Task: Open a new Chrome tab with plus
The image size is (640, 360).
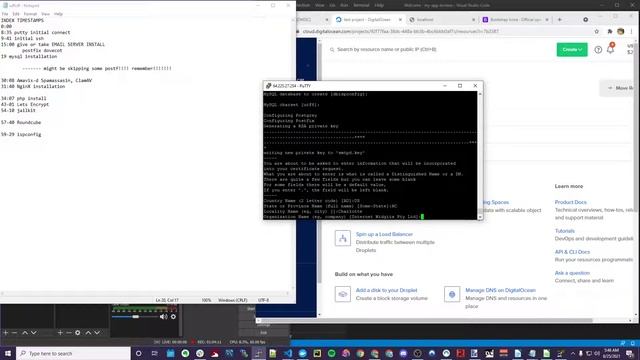Action: [x=560, y=20]
